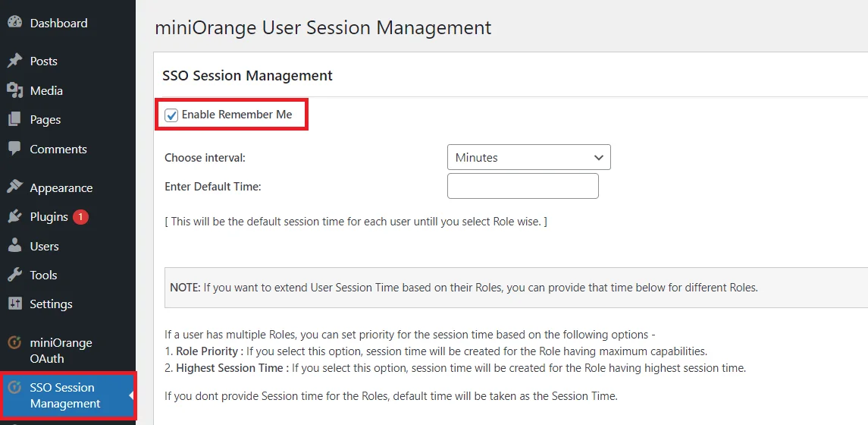Open the Choose interval dropdown showing Minutes
This screenshot has width=868, height=425.
[528, 157]
